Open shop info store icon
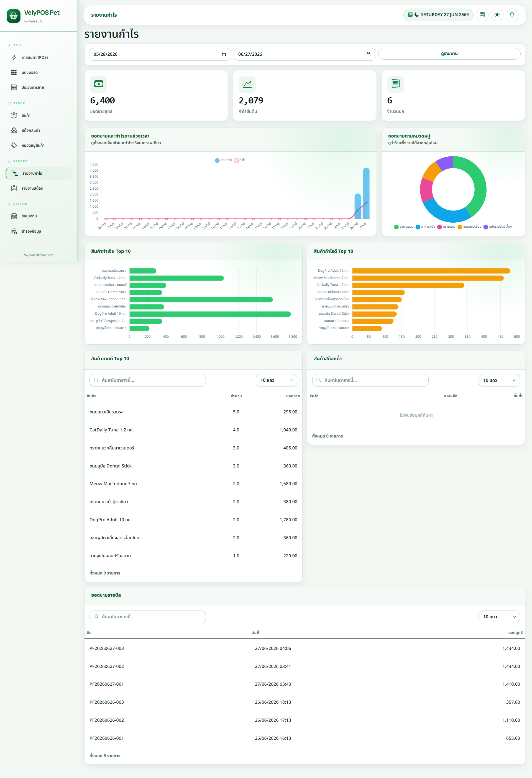Viewport: 532px width, 778px height. (x=14, y=216)
